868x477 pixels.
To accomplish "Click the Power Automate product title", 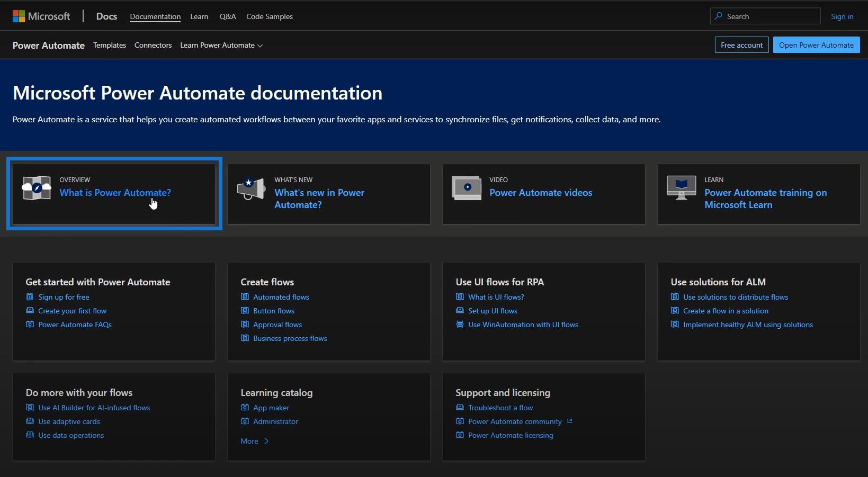I will [49, 46].
